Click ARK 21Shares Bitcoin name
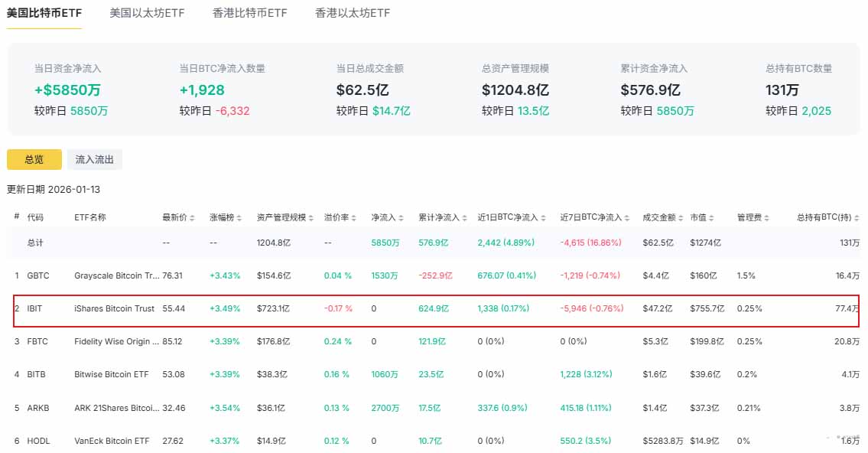The height and width of the screenshot is (453, 868). [x=117, y=408]
